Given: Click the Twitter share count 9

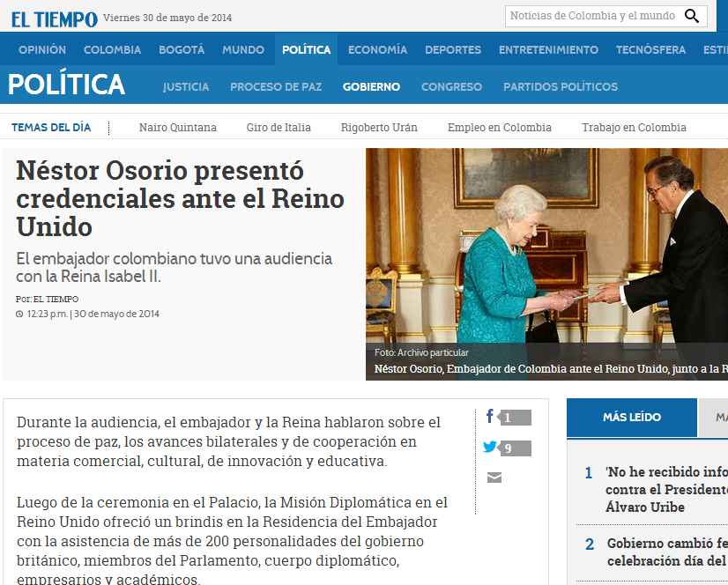Looking at the screenshot, I should (x=515, y=448).
